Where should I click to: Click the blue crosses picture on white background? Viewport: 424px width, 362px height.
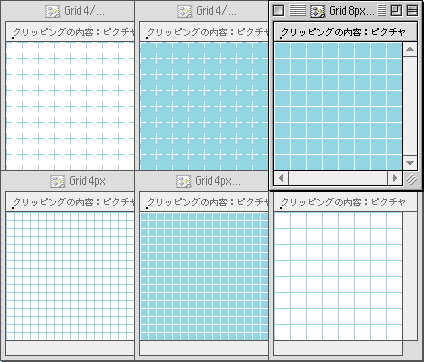click(70, 106)
